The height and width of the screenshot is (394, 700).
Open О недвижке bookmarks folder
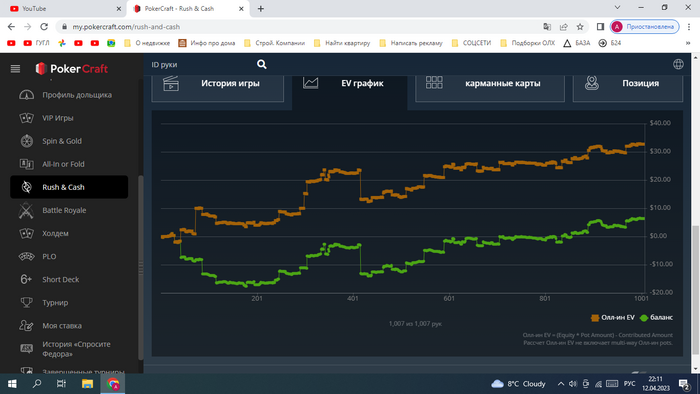coord(146,43)
